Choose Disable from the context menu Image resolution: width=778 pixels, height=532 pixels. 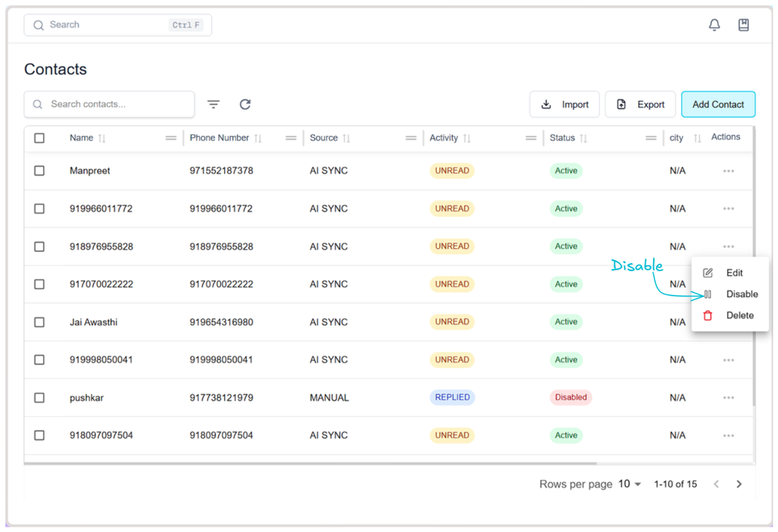[x=741, y=294]
